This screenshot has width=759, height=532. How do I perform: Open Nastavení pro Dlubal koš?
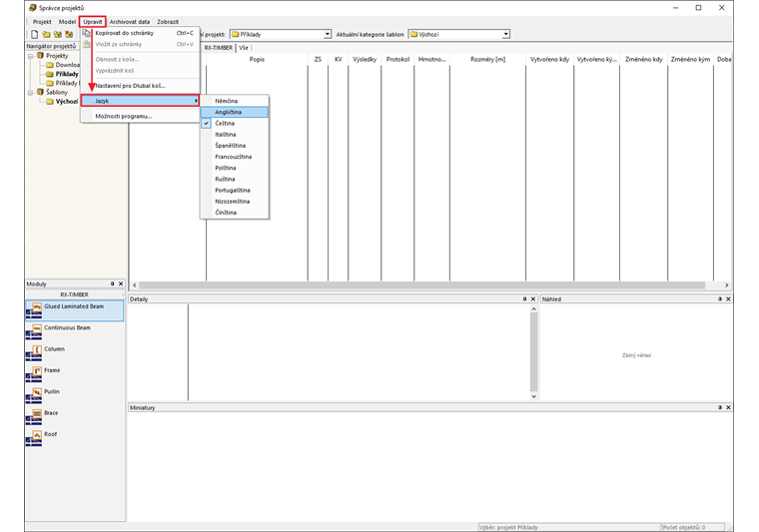click(x=140, y=86)
